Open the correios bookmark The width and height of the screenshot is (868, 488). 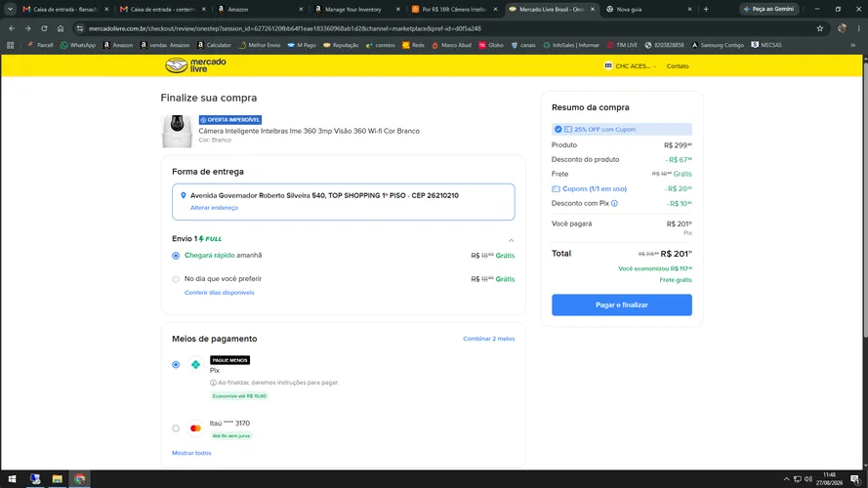point(381,45)
